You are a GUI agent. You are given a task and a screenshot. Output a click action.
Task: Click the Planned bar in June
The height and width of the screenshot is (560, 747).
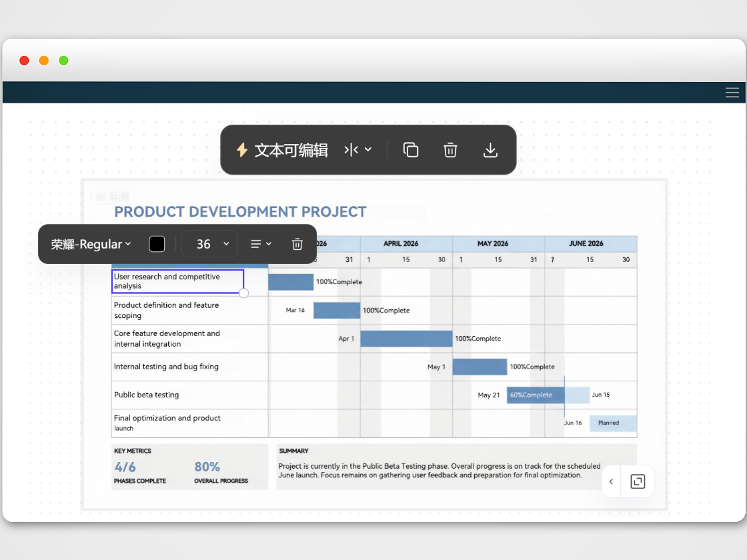(x=612, y=423)
